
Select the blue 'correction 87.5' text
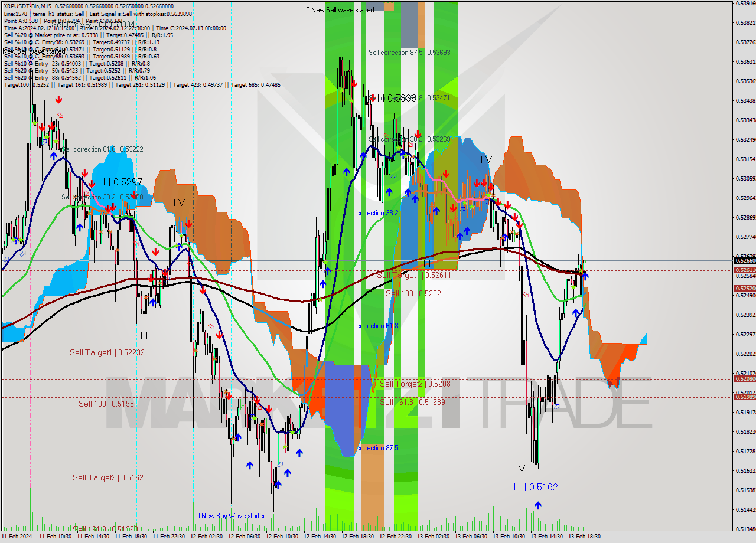(x=377, y=448)
